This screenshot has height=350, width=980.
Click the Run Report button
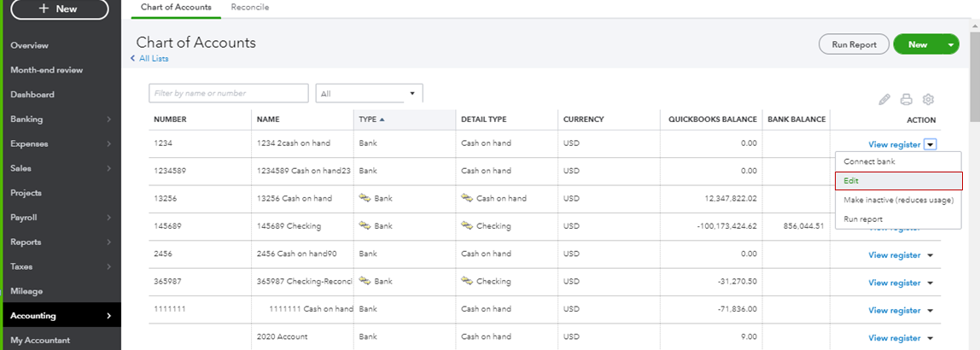[854, 44]
